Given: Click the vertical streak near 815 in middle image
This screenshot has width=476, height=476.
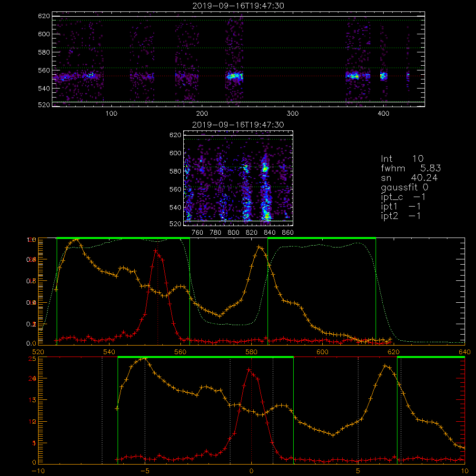Looking at the screenshot, I should click(x=247, y=192).
